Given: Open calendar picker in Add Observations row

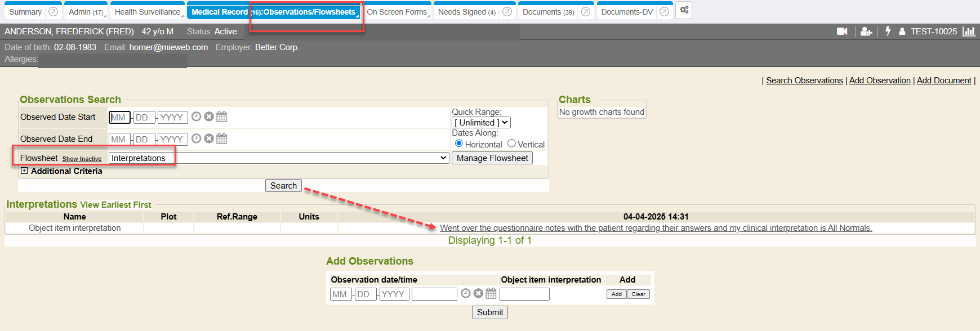Looking at the screenshot, I should pyautogui.click(x=491, y=293).
